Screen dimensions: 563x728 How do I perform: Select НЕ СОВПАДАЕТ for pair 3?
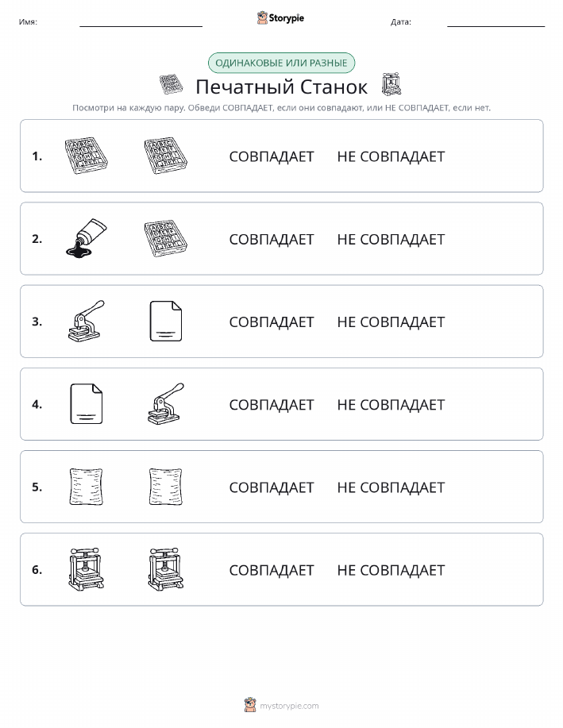coord(391,322)
